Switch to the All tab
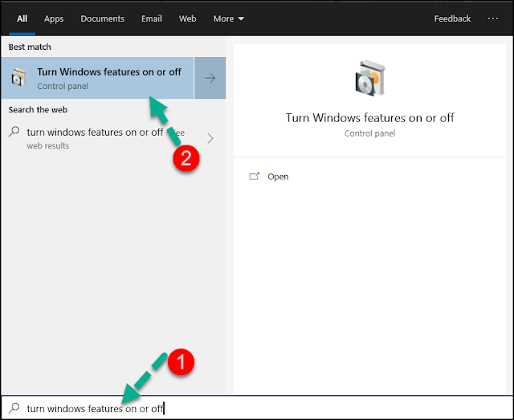514x420 pixels. click(x=22, y=18)
